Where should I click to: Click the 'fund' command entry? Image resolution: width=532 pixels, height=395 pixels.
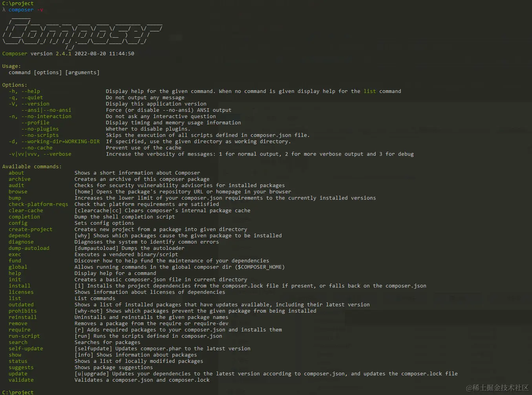point(15,261)
